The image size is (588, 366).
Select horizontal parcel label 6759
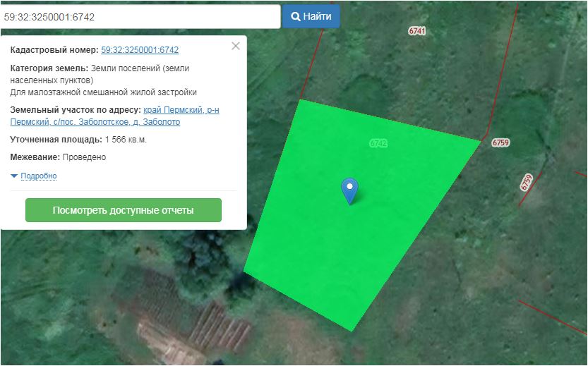click(x=500, y=142)
